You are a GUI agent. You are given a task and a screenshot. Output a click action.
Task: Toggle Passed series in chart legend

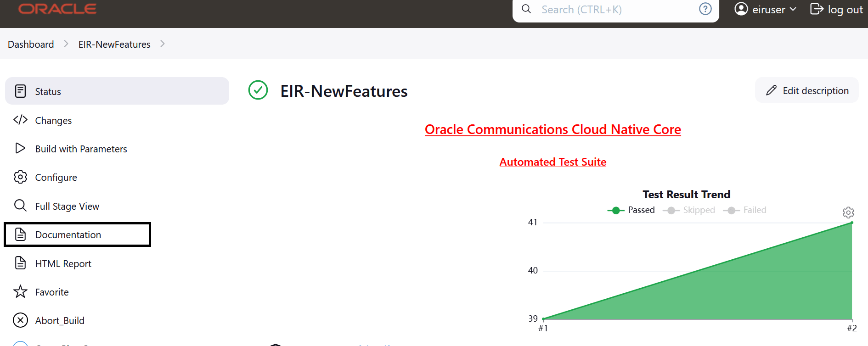click(x=631, y=210)
